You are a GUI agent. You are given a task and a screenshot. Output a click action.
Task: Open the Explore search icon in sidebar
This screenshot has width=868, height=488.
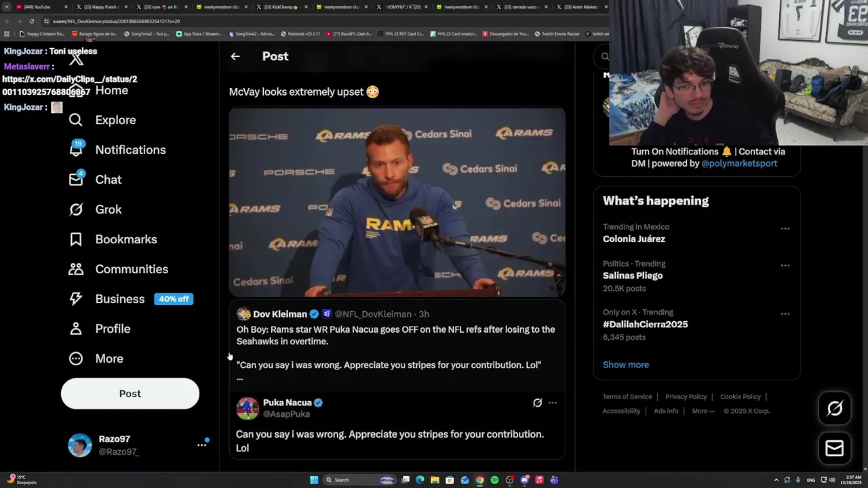pyautogui.click(x=76, y=120)
